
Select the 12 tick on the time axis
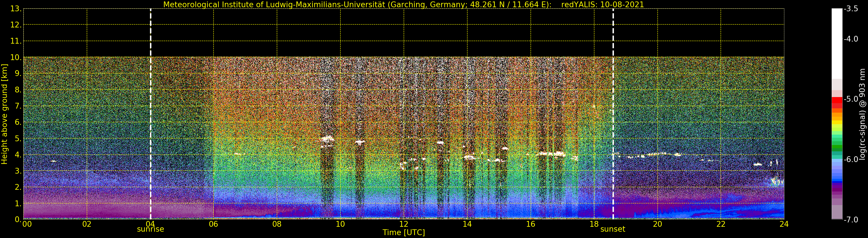point(404,224)
